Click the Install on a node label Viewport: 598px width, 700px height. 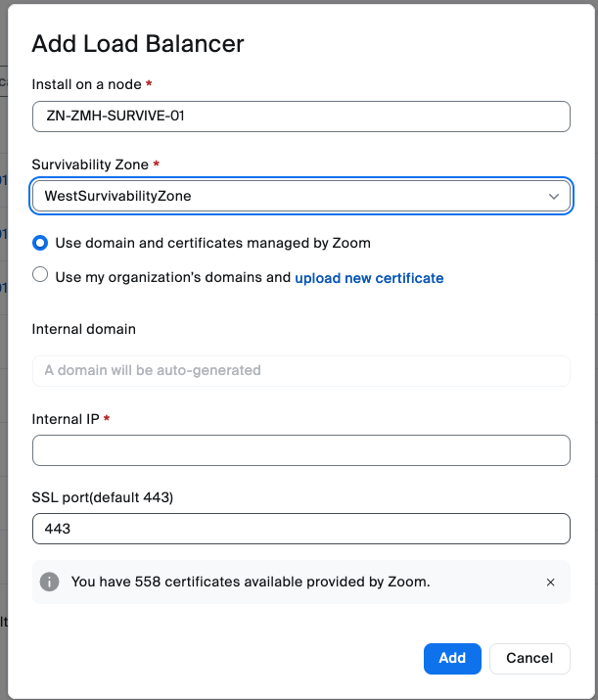coord(87,84)
